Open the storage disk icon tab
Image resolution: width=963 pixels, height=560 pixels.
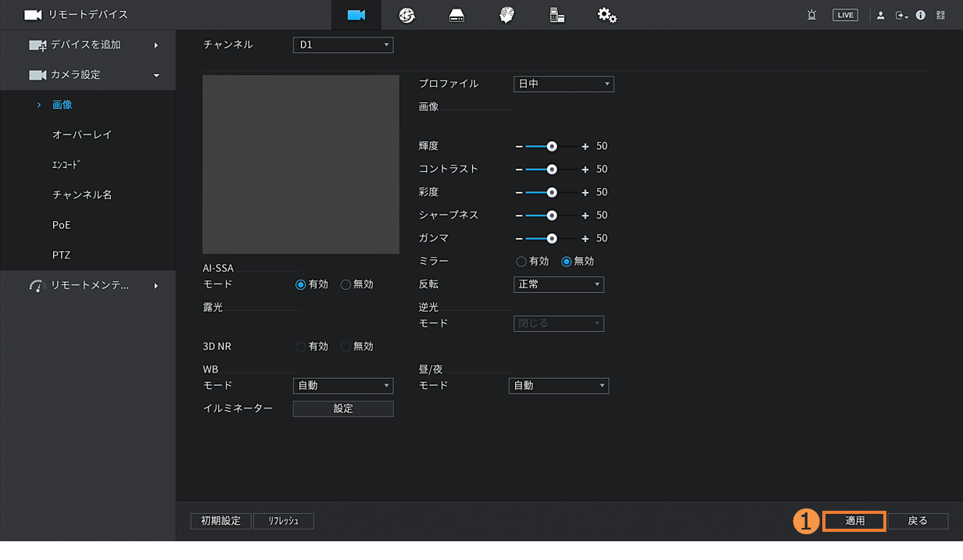(x=456, y=15)
